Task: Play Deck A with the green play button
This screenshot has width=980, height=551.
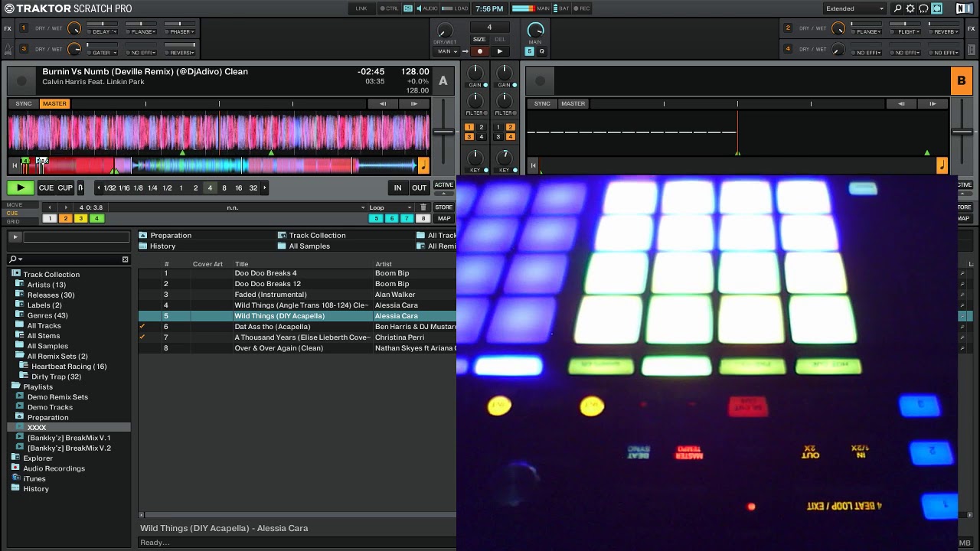Action: click(21, 187)
